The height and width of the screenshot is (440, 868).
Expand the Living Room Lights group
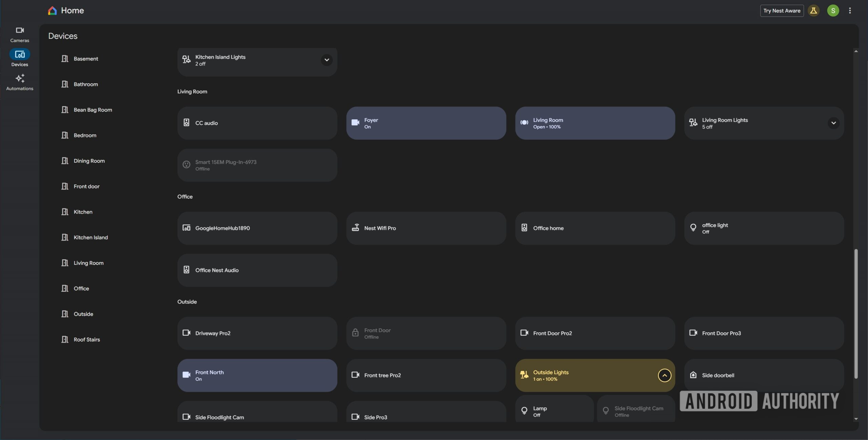coord(833,123)
